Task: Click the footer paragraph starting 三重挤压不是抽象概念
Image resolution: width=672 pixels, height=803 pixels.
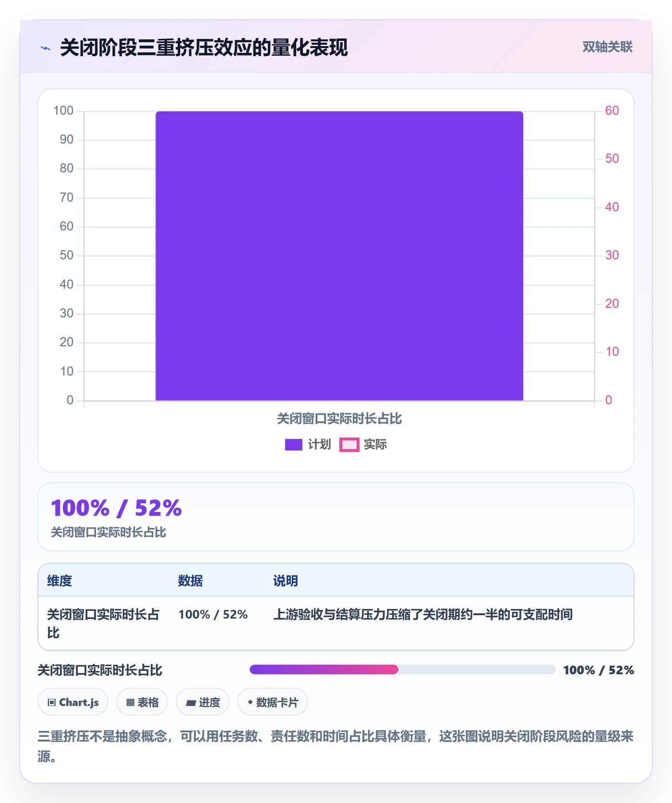Action: click(x=336, y=746)
